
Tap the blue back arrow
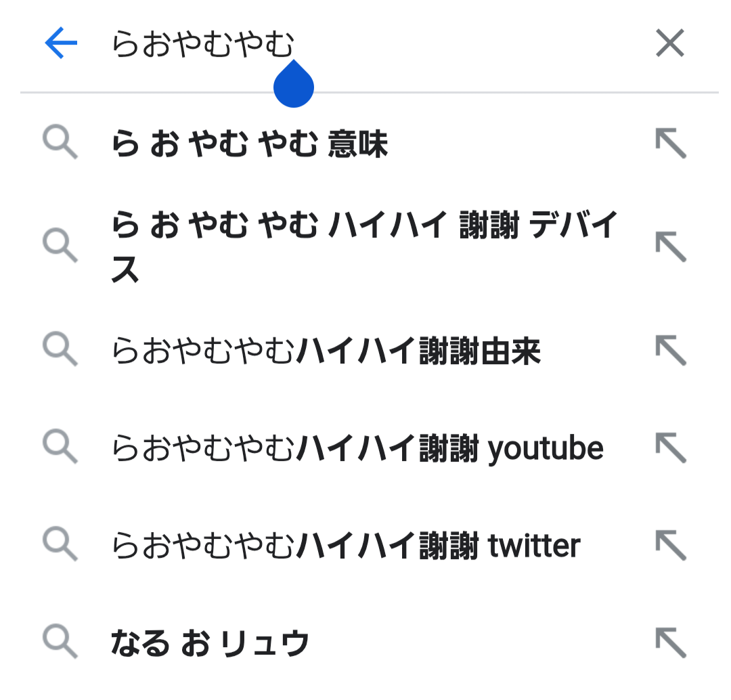coord(61,45)
